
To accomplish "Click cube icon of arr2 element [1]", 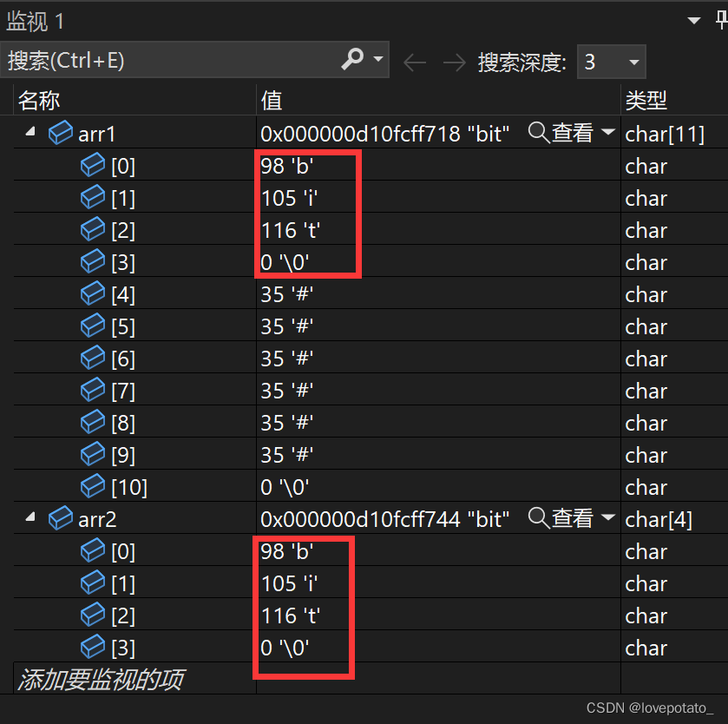I will pos(93,582).
